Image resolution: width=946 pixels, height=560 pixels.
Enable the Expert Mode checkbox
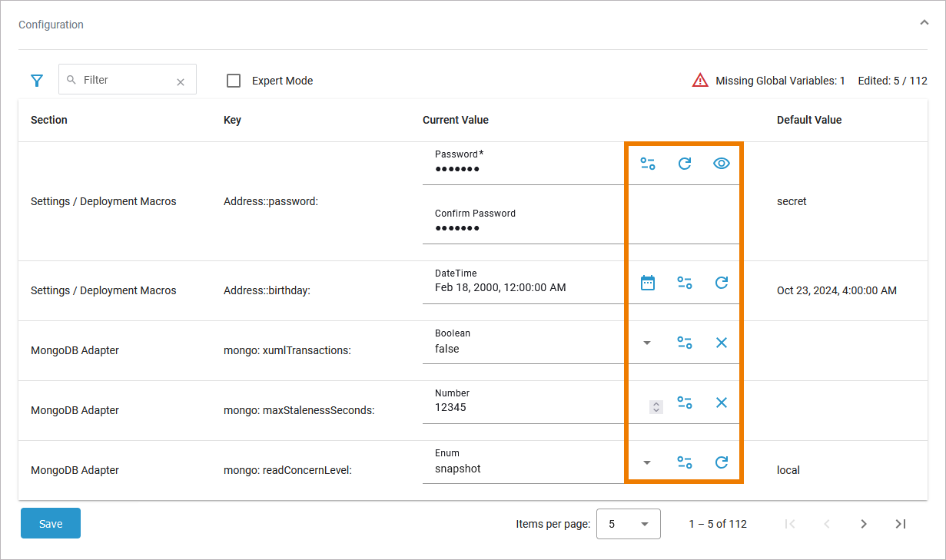pos(234,81)
